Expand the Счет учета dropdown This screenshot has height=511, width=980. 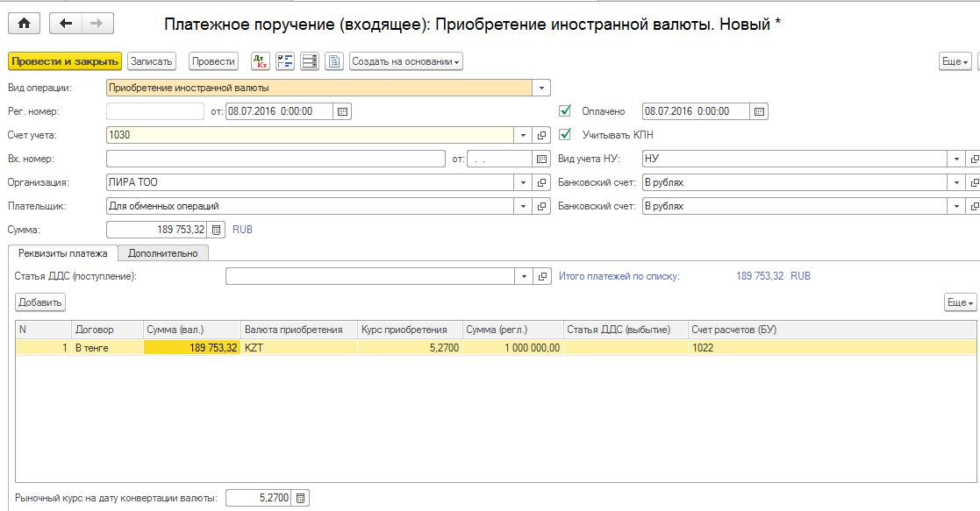click(x=523, y=135)
